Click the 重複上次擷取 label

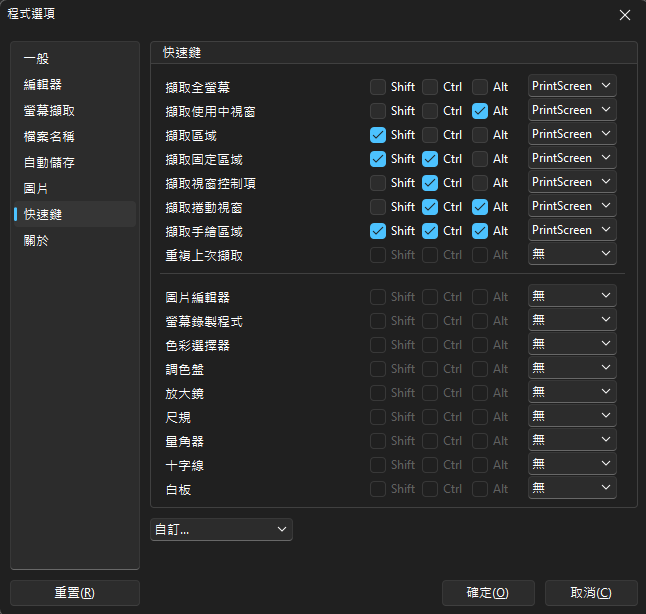tap(204, 255)
